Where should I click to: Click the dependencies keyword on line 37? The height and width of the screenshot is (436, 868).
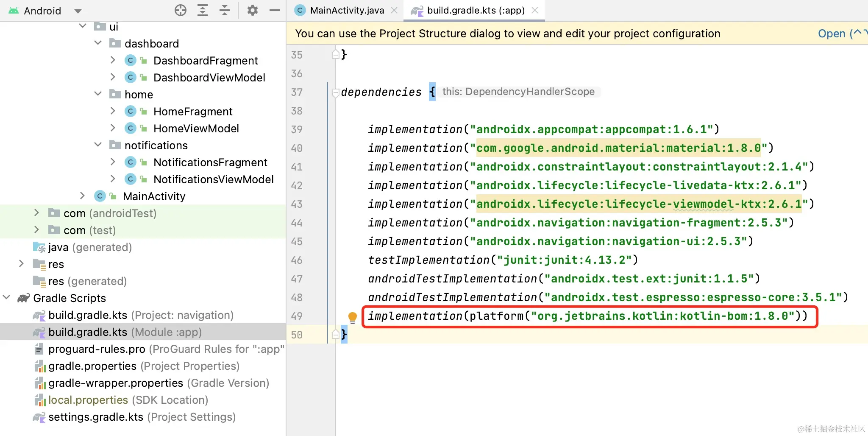pos(381,92)
